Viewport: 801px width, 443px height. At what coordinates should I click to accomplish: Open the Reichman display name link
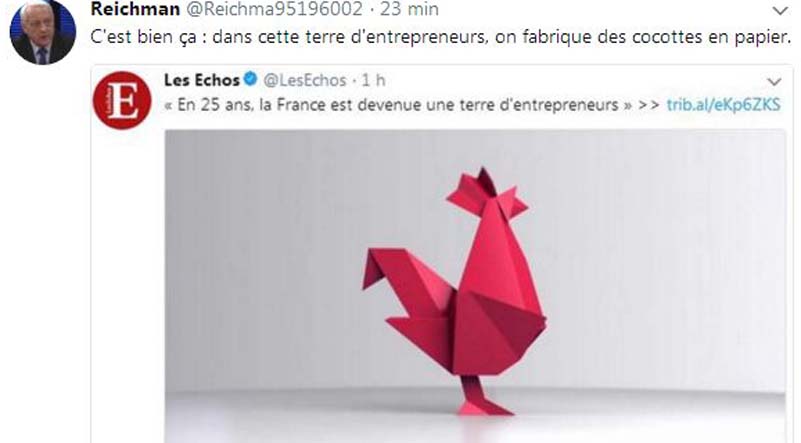pyautogui.click(x=135, y=9)
